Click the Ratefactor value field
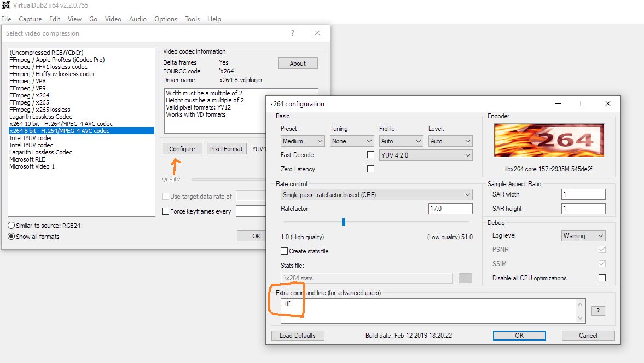Viewport: 644px width, 363px height. pos(450,209)
